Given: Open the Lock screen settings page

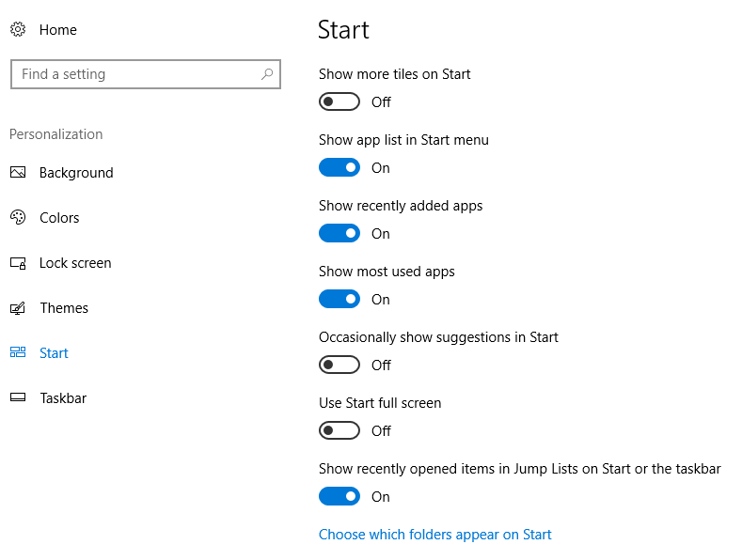Looking at the screenshot, I should (x=75, y=263).
